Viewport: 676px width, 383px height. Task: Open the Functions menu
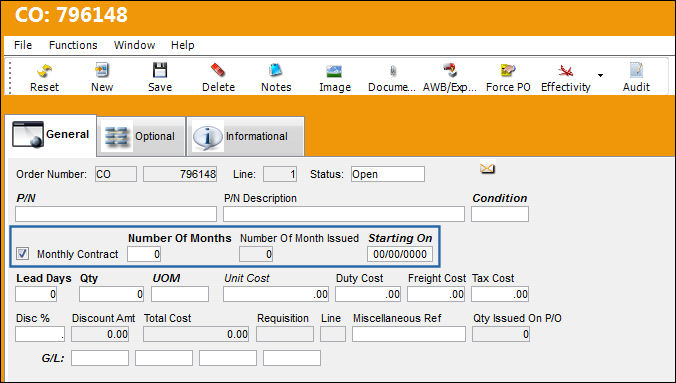click(x=73, y=45)
